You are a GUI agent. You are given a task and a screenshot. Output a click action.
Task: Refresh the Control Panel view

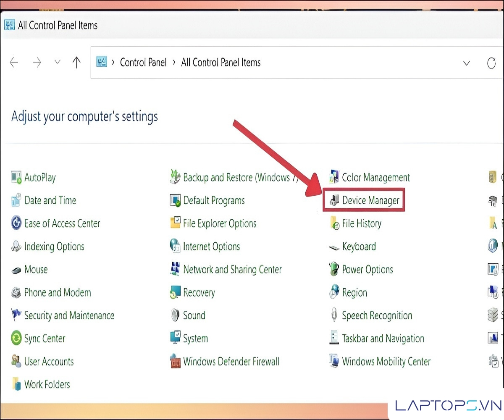coord(491,63)
